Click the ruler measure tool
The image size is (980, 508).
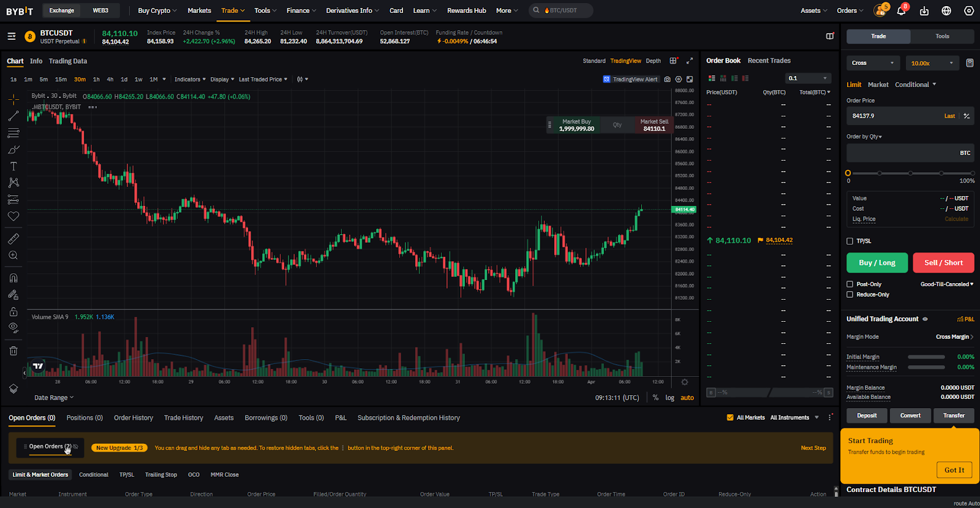[13, 238]
